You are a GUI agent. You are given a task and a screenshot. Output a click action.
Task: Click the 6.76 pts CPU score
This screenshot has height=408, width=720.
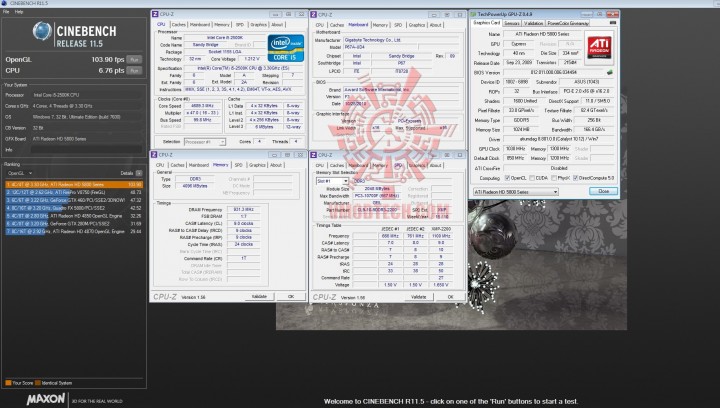coord(111,71)
